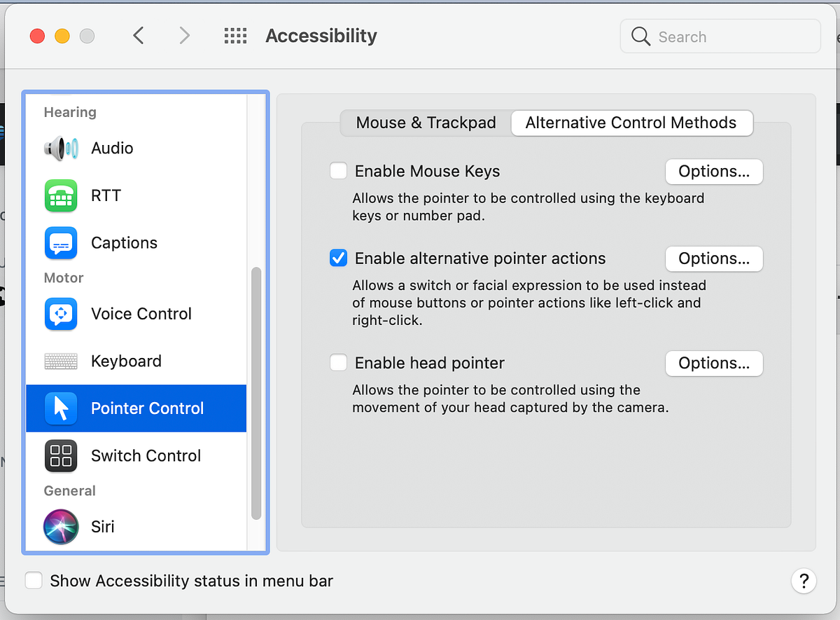Image resolution: width=840 pixels, height=620 pixels.
Task: Click the Captions speech bubble icon
Action: pos(61,243)
